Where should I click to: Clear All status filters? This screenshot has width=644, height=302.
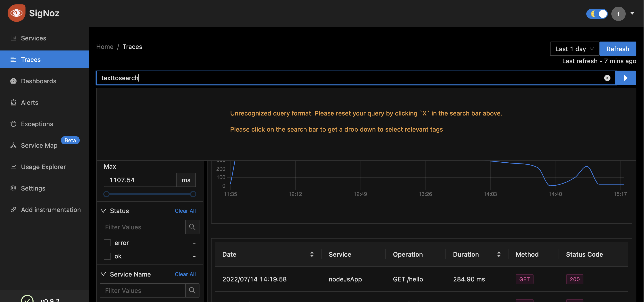click(185, 211)
